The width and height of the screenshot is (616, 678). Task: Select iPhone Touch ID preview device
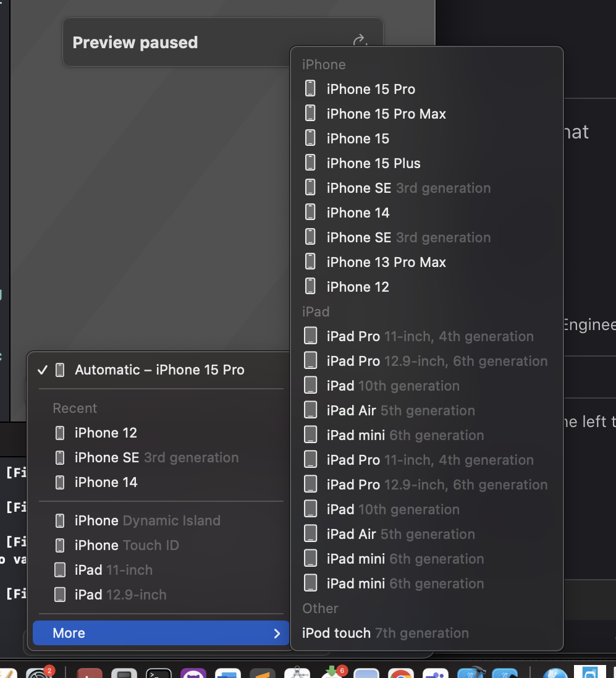158,545
